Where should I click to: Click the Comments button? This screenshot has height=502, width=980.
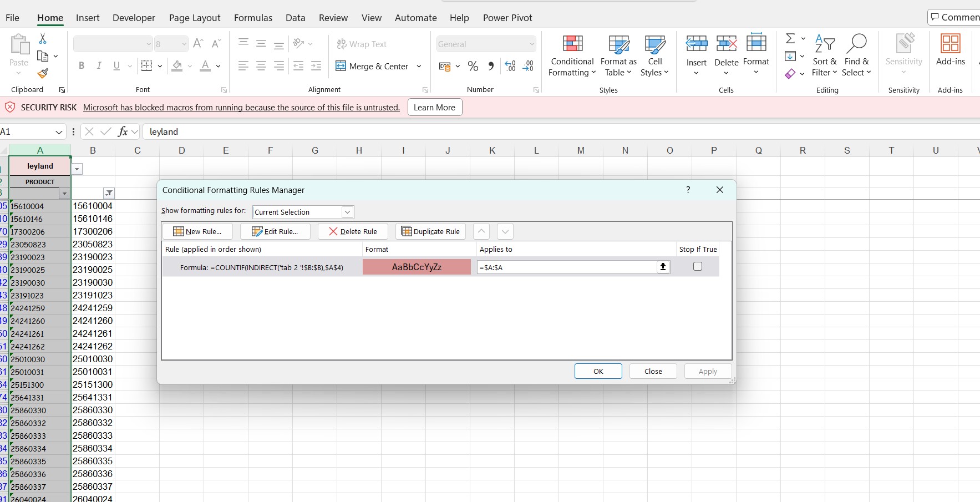click(954, 17)
